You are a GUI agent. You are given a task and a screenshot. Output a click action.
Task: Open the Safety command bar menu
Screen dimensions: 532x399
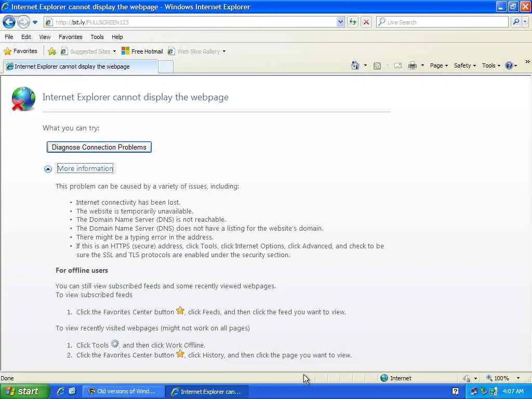[465, 65]
